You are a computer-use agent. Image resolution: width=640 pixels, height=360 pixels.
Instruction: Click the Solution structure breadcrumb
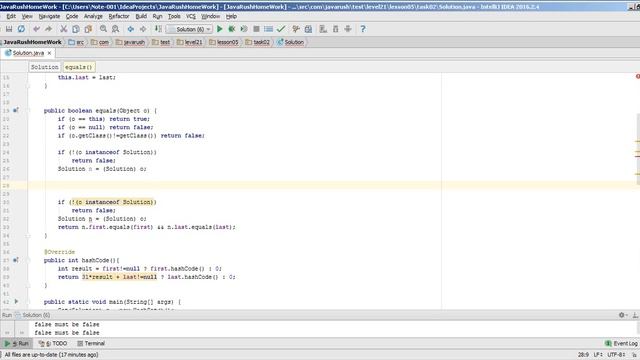click(45, 67)
